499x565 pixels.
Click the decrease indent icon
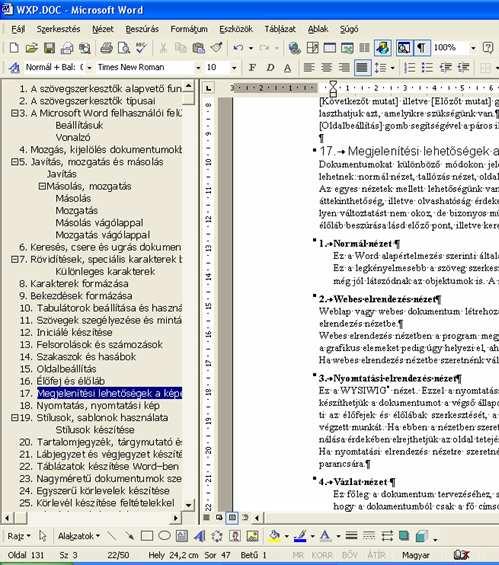point(446,67)
